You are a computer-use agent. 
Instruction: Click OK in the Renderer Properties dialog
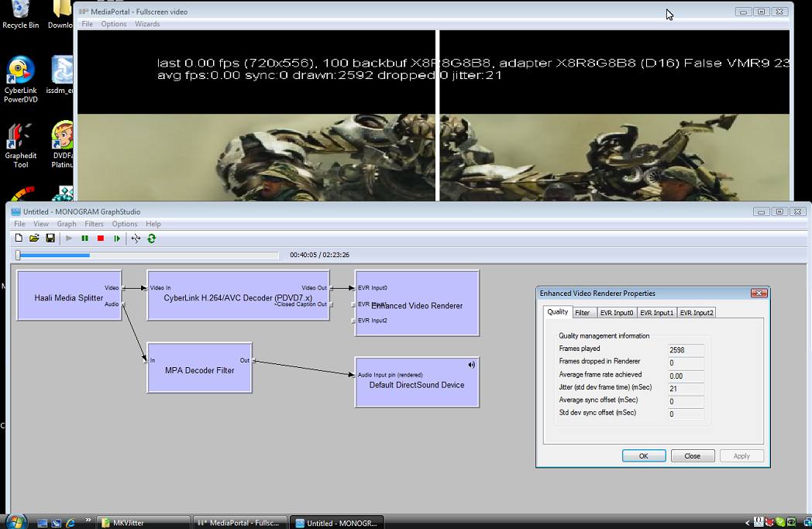644,456
